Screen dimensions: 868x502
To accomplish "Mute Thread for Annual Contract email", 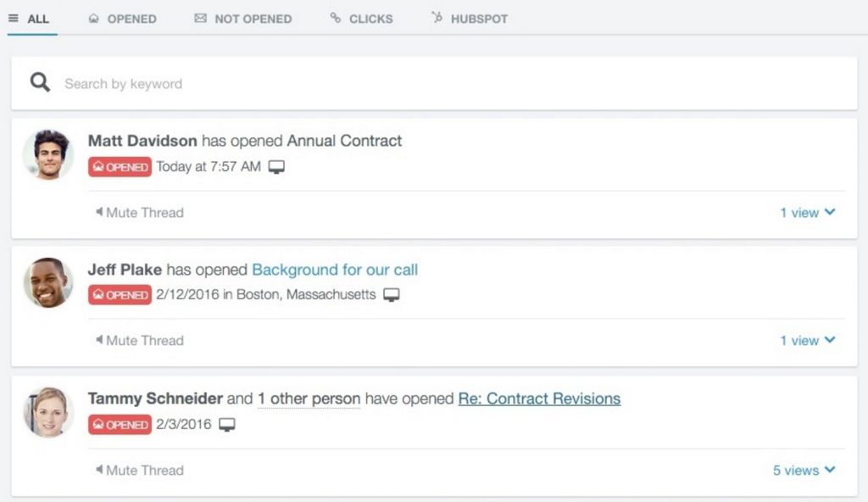I will (x=140, y=212).
